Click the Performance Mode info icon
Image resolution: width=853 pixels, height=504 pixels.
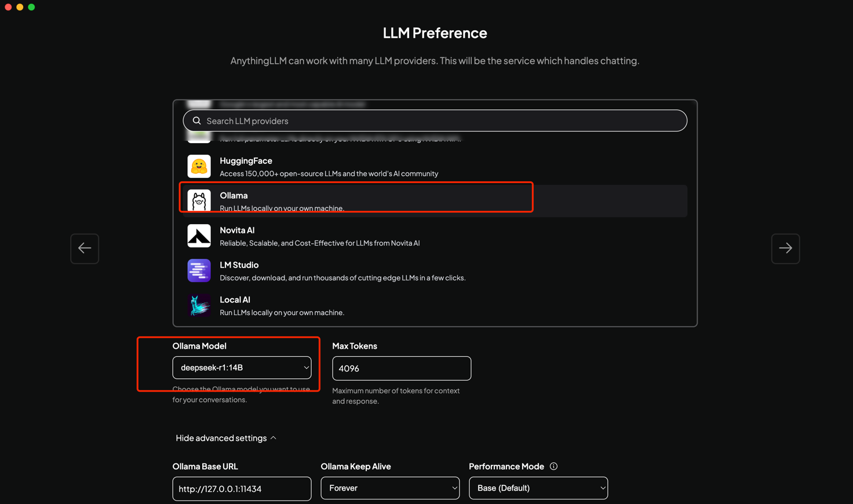click(x=553, y=466)
